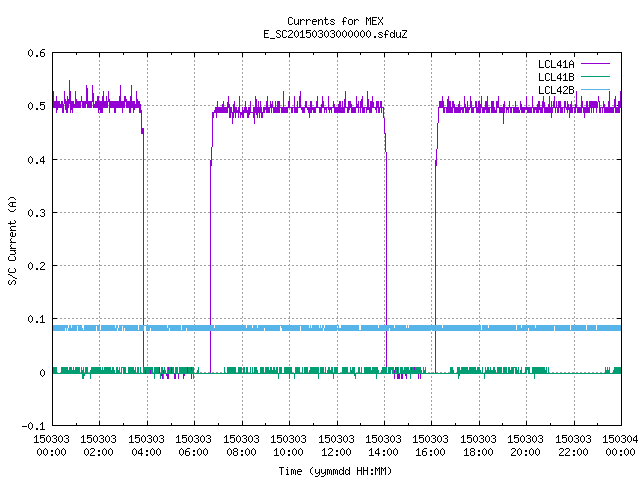Click the 0.3 y-axis tick label
Viewport: 640px width, 480px height.
tap(37, 213)
